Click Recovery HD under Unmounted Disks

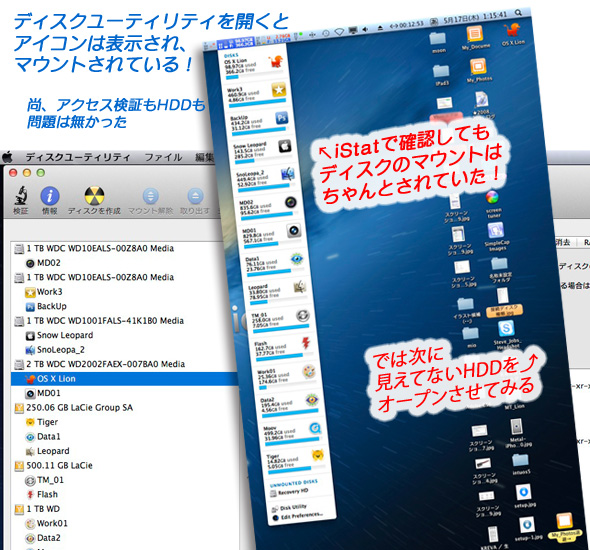pyautogui.click(x=290, y=492)
